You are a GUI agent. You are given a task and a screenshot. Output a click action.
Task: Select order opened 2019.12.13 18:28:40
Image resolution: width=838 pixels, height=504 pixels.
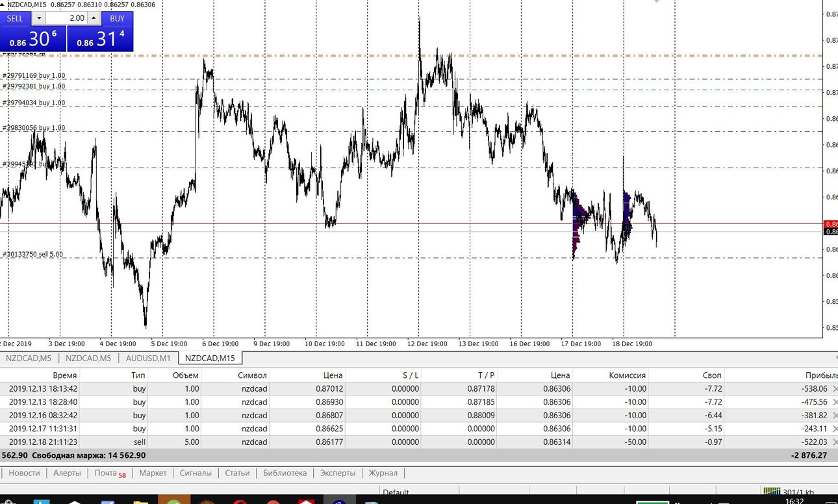(x=419, y=401)
